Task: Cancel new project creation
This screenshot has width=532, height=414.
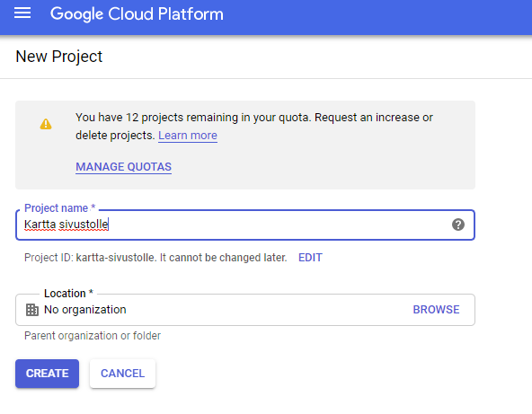Action: (122, 374)
